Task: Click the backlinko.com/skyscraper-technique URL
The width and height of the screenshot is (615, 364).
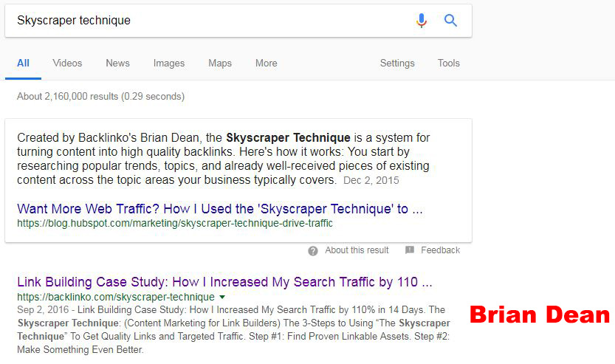Action: click(x=116, y=297)
